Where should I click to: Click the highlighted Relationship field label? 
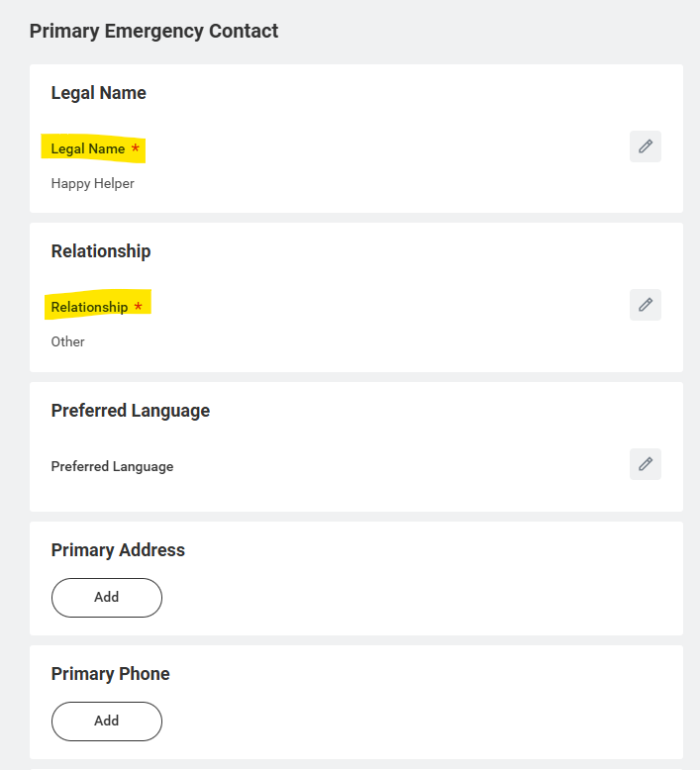(x=89, y=307)
